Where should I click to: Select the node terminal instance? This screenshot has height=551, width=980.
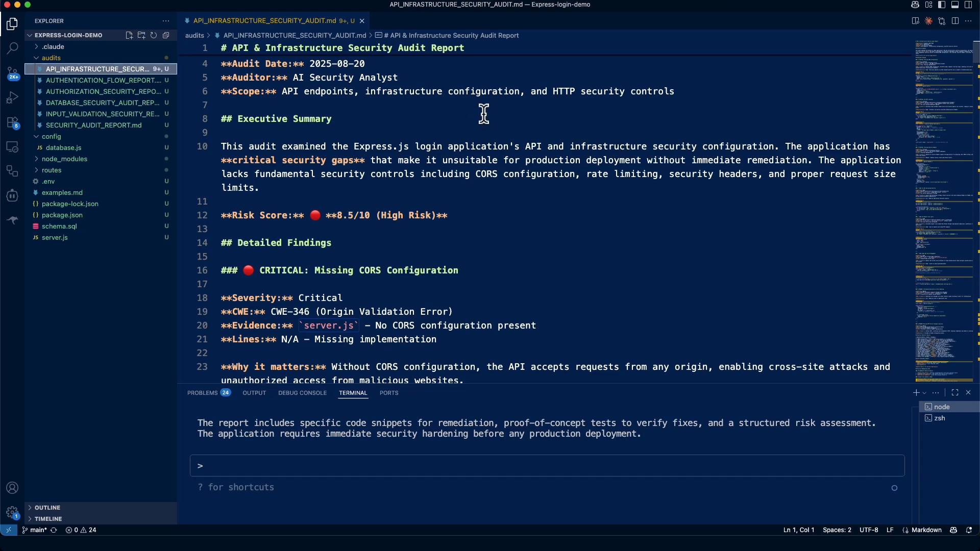coord(949,407)
